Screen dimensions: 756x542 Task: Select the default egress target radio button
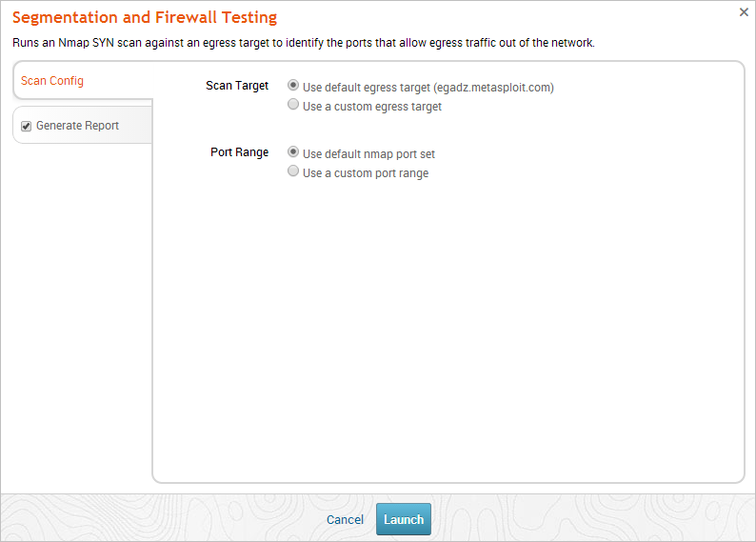coord(293,86)
